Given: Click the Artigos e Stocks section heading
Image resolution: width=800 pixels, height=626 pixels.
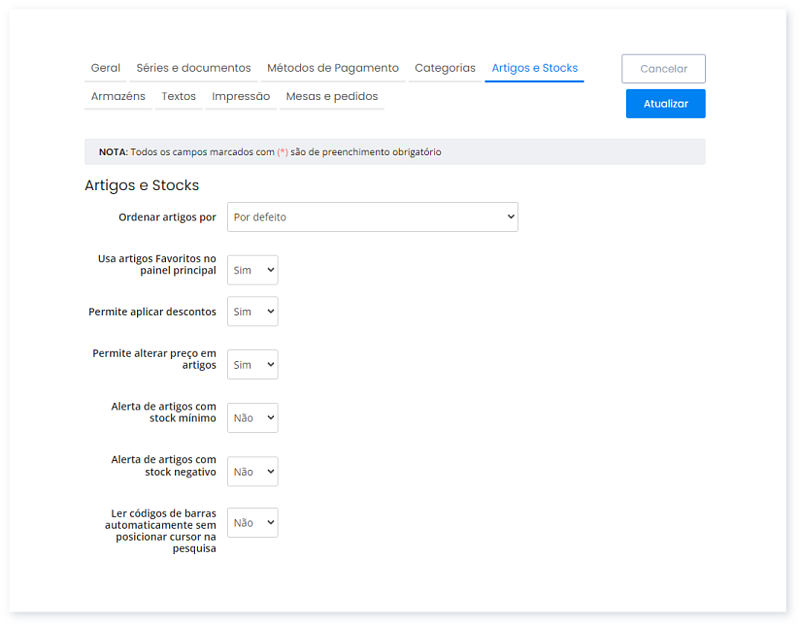Looking at the screenshot, I should coord(142,185).
